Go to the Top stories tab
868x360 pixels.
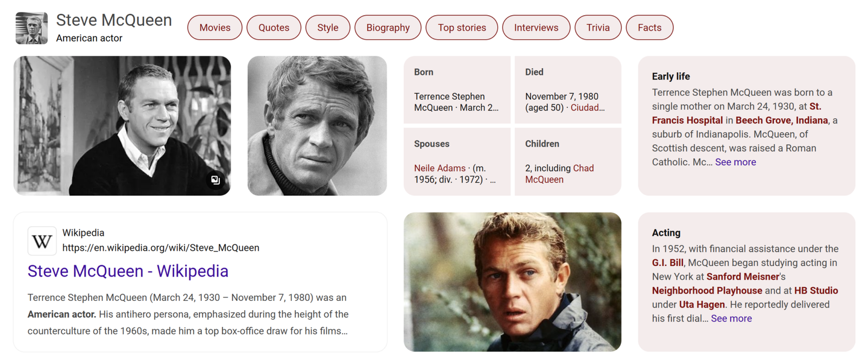(462, 28)
